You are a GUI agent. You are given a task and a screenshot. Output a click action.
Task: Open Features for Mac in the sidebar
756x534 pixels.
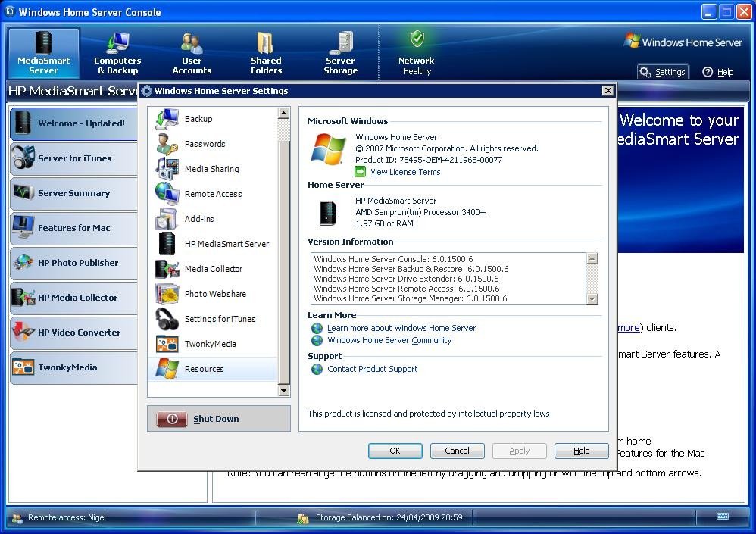tap(73, 228)
